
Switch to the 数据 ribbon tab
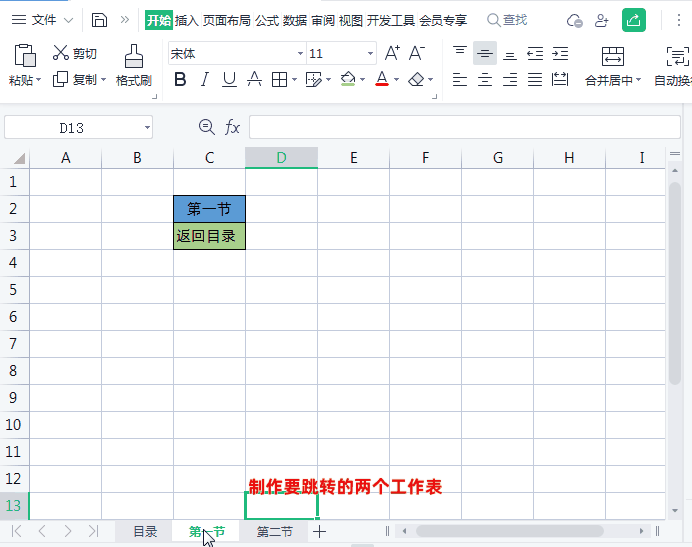295,20
